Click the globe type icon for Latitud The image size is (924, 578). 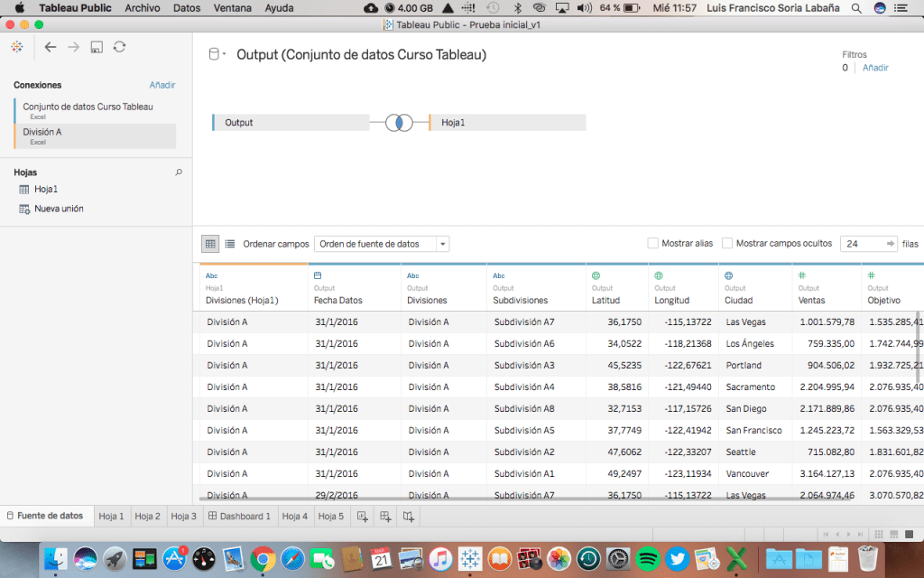[596, 275]
